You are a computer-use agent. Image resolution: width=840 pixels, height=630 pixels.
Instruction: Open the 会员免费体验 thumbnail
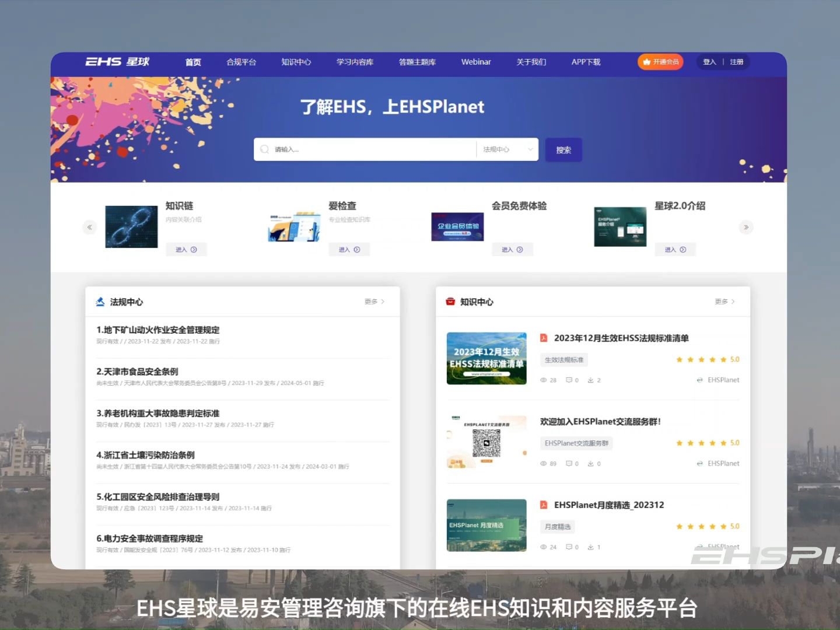coord(457,227)
